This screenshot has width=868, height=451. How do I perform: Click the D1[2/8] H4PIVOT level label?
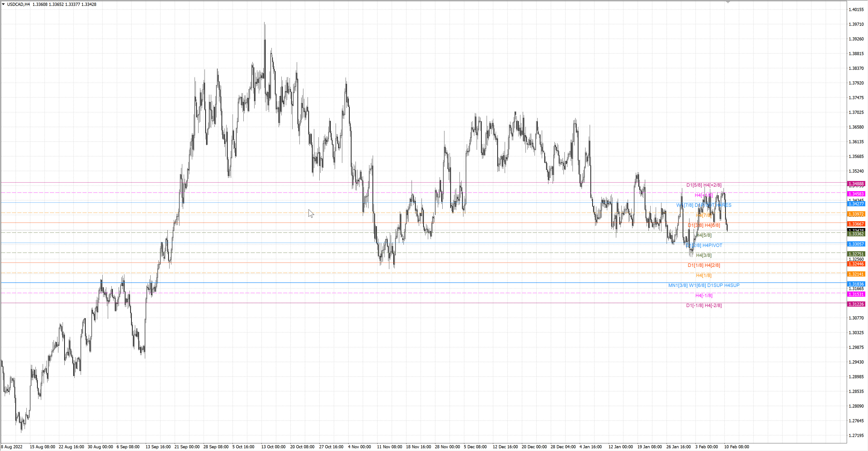(x=704, y=245)
